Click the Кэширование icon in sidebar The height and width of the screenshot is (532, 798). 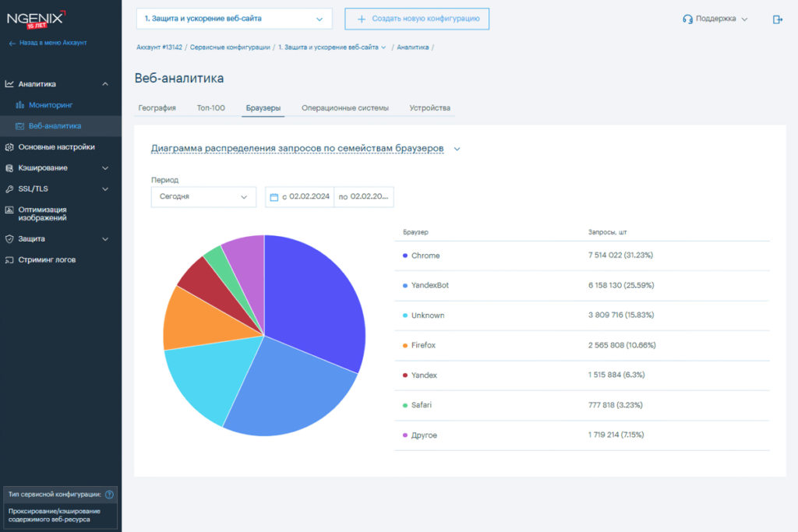point(9,167)
